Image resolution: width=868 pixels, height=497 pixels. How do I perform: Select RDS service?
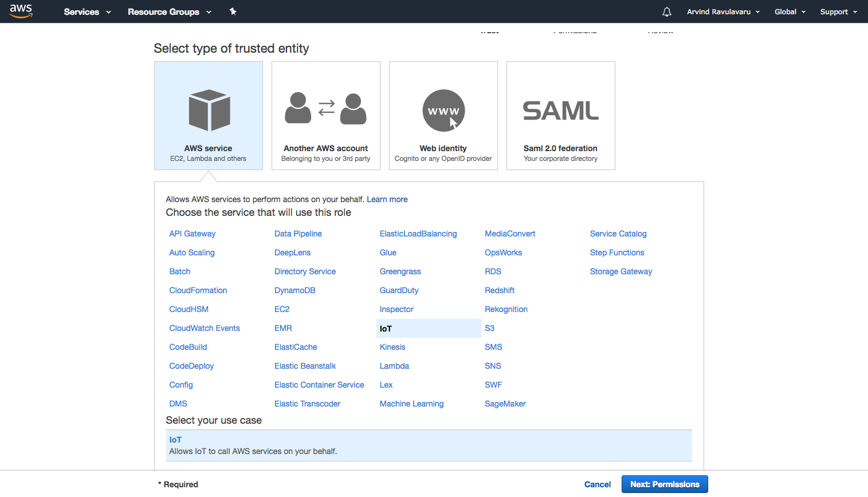pos(493,271)
